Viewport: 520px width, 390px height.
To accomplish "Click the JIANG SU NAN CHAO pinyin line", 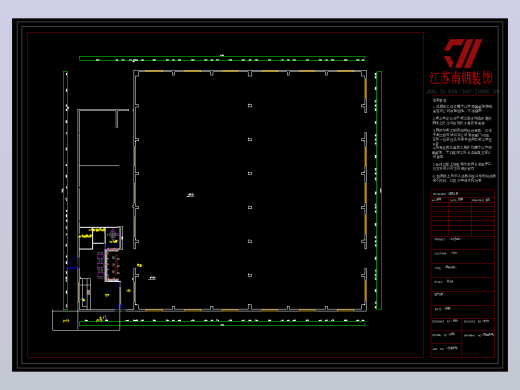I will [x=462, y=91].
